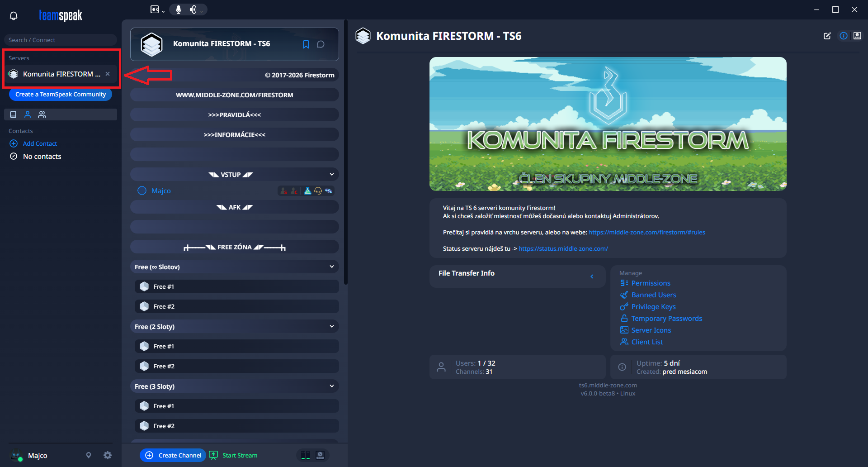The image size is (868, 467).
Task: Click the edit server pencil icon
Action: pos(827,36)
